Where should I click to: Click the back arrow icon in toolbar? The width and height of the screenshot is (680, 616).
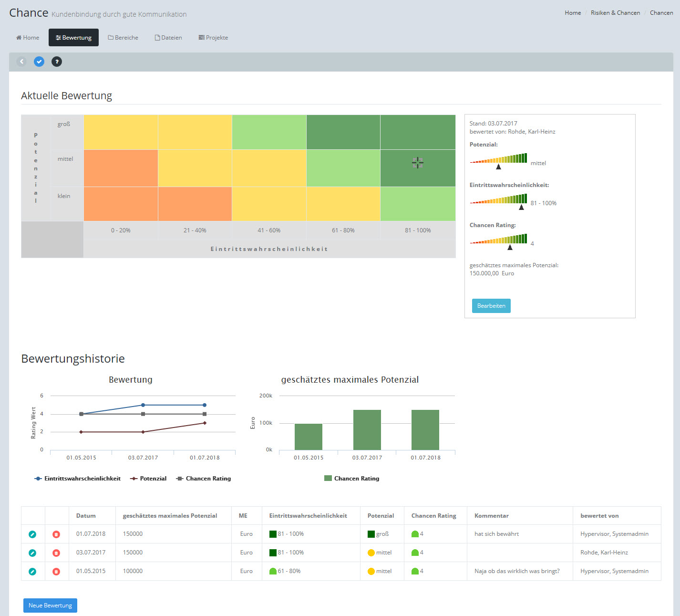[x=21, y=62]
